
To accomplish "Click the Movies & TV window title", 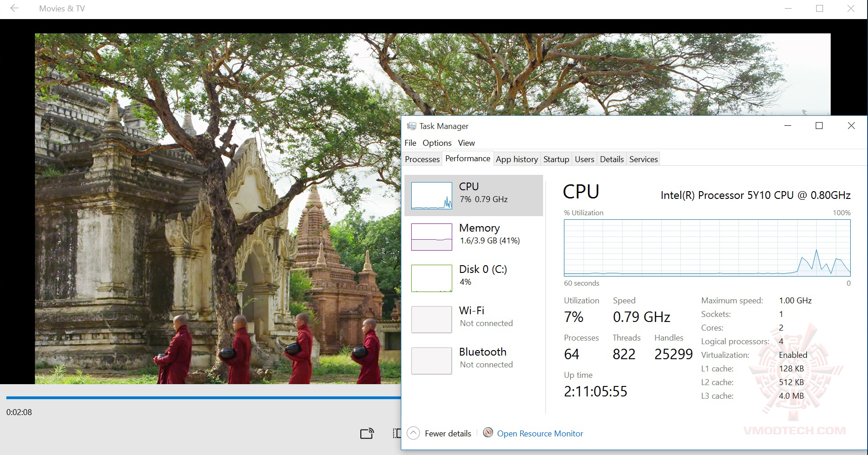I will [x=62, y=9].
